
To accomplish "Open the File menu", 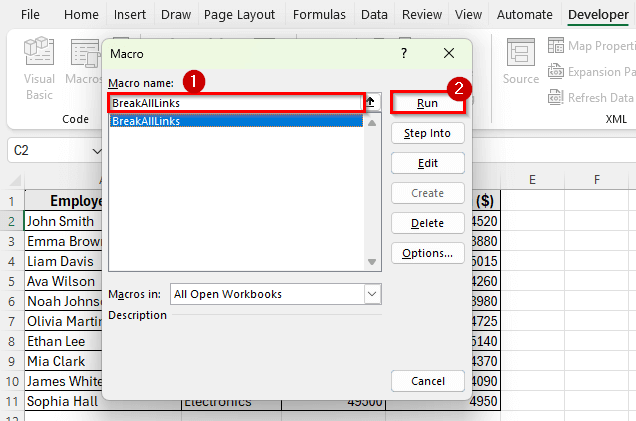I will click(x=30, y=15).
